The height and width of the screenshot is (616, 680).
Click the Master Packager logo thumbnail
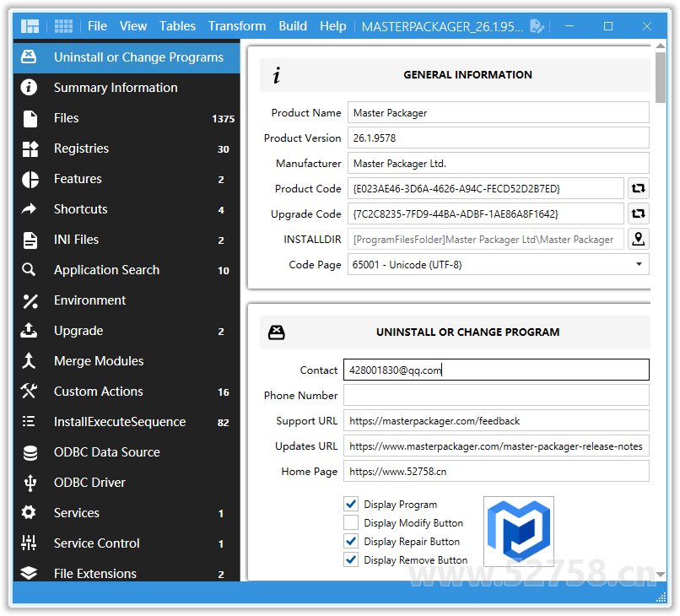pos(519,532)
